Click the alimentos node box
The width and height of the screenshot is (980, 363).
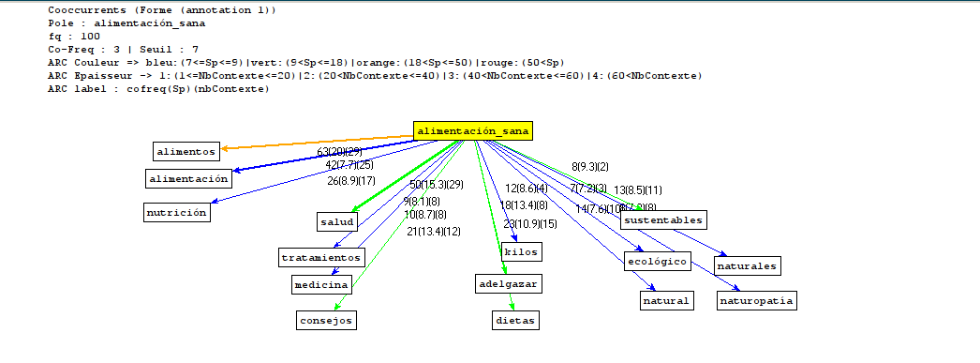[186, 151]
